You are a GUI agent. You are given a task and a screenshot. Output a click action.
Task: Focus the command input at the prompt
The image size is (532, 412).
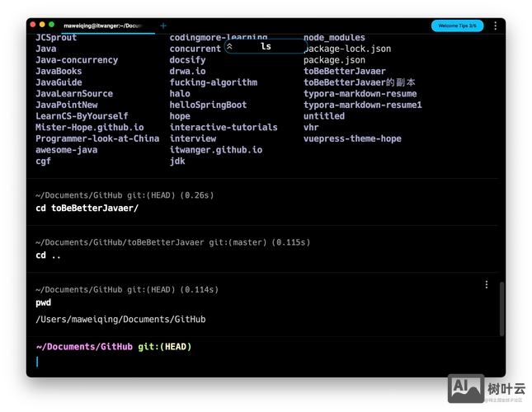(x=247, y=362)
